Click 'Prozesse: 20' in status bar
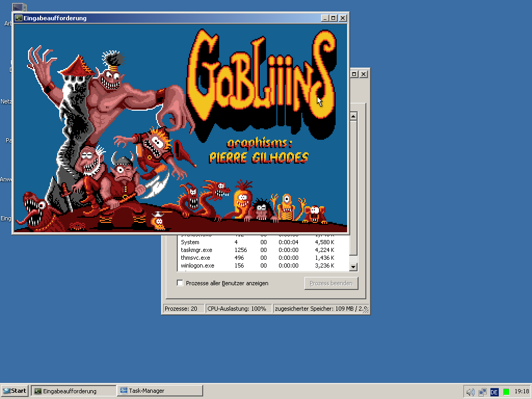The height and width of the screenshot is (399, 532). pos(183,309)
